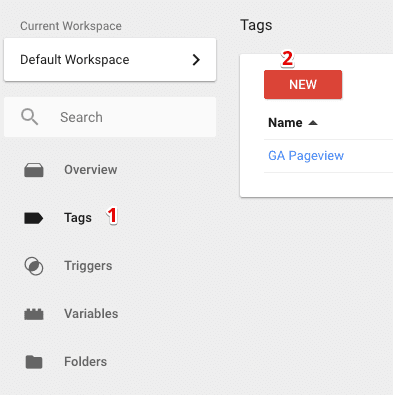393x395 pixels.
Task: Go to Triggers section
Action: click(88, 266)
